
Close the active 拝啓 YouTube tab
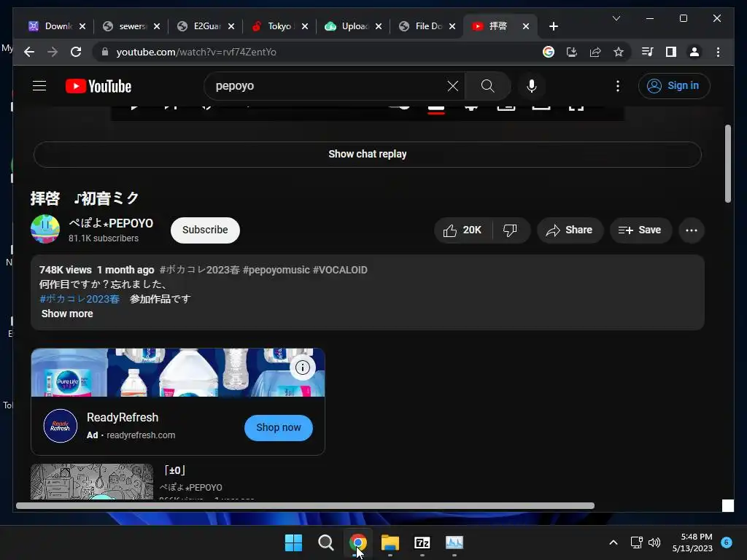coord(526,26)
